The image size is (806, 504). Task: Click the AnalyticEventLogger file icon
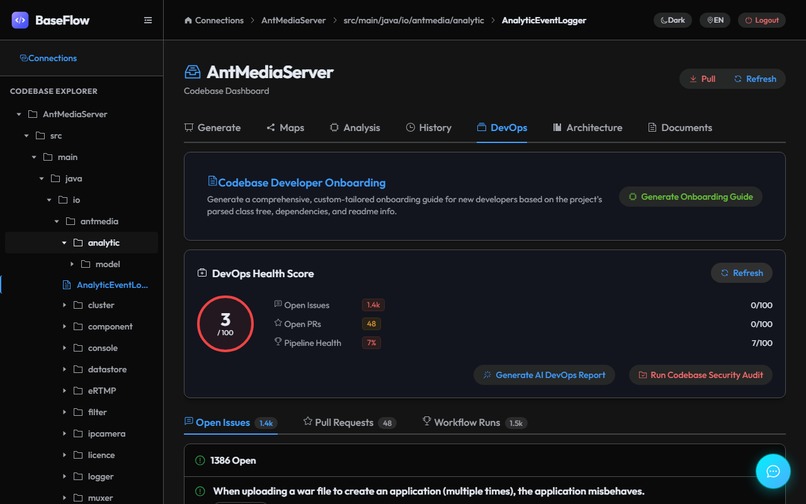coord(67,285)
